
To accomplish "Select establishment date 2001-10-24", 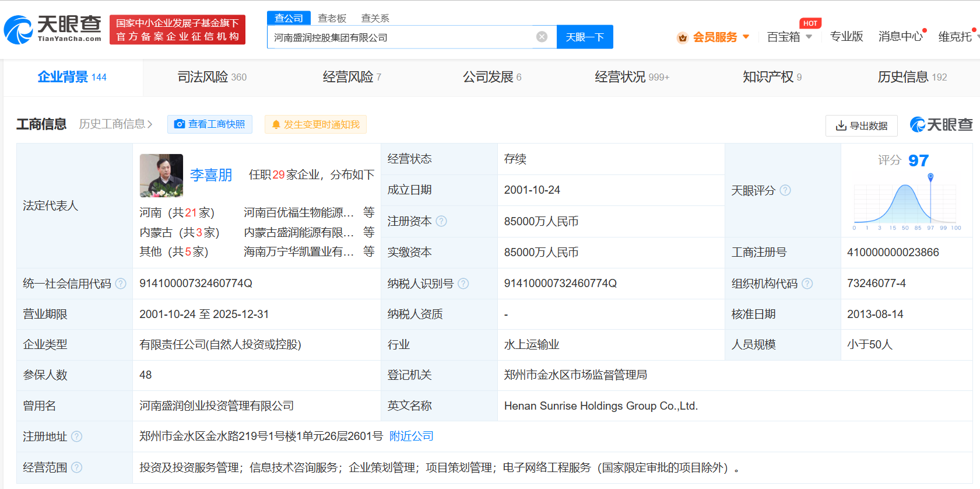I will tap(532, 190).
